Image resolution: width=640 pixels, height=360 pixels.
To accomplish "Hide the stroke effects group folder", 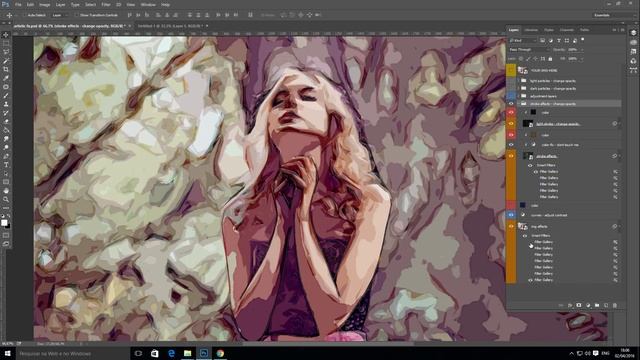I will [x=511, y=104].
